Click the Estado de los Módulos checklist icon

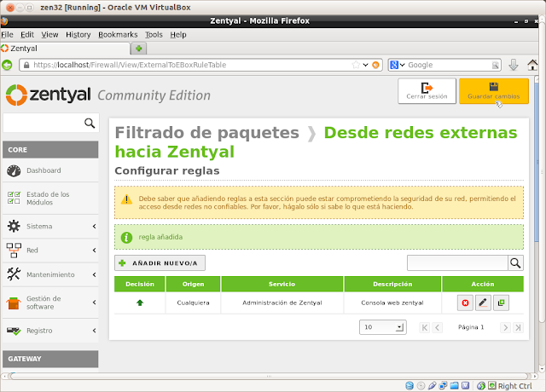pyautogui.click(x=14, y=198)
